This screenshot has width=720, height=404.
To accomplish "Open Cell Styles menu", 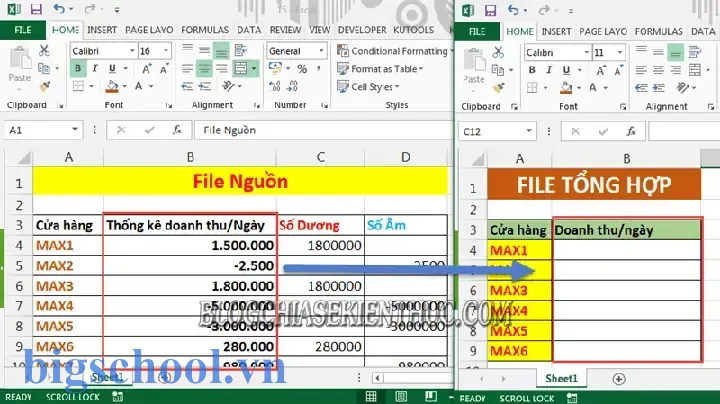I will (x=368, y=86).
